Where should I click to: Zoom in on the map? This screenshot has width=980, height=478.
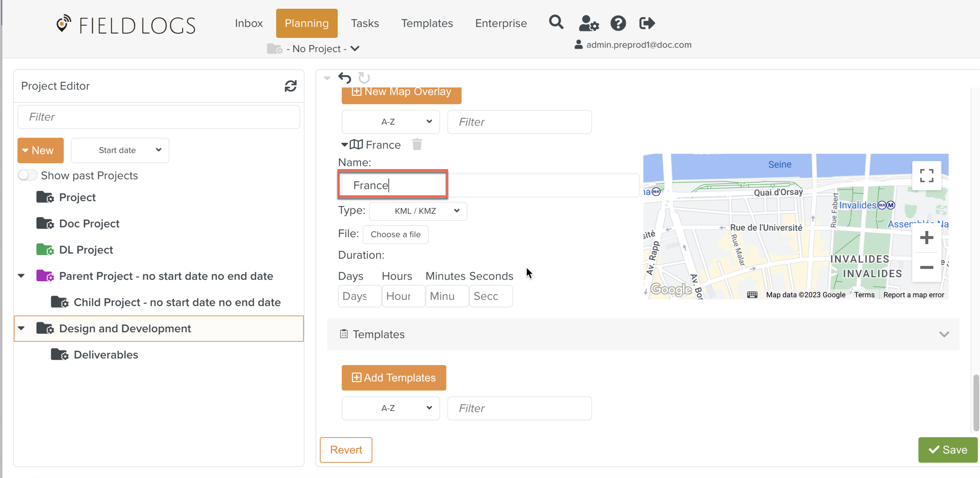click(926, 238)
